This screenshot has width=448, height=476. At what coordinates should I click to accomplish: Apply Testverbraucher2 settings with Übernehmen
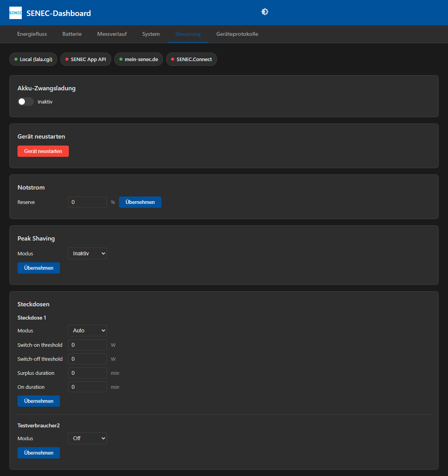click(x=38, y=453)
